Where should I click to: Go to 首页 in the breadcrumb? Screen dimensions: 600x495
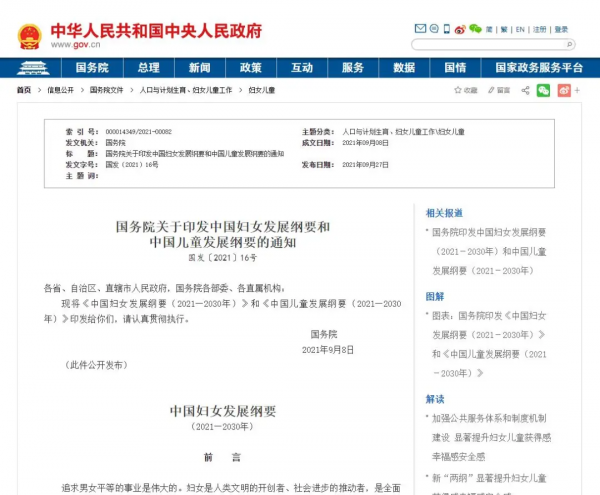point(24,90)
